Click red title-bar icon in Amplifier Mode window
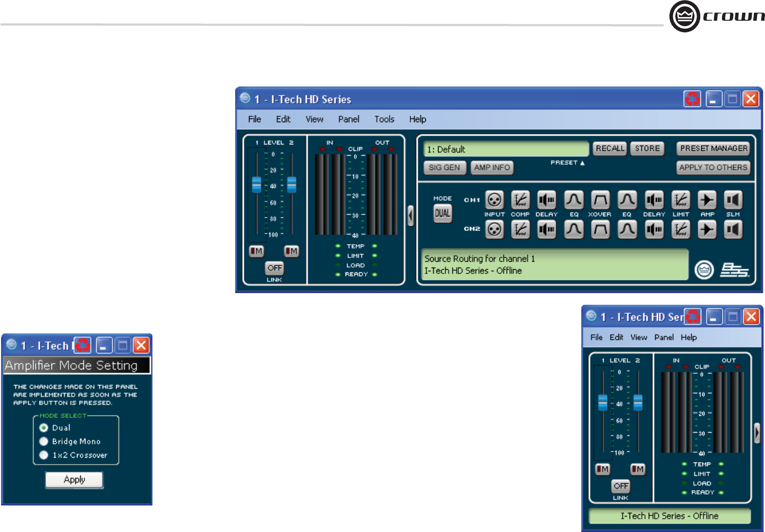 [x=82, y=346]
